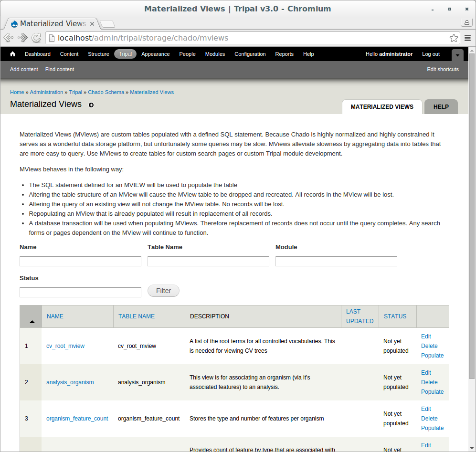
Task: Click the add-to-shortcuts plus icon beside title
Action: click(x=91, y=105)
